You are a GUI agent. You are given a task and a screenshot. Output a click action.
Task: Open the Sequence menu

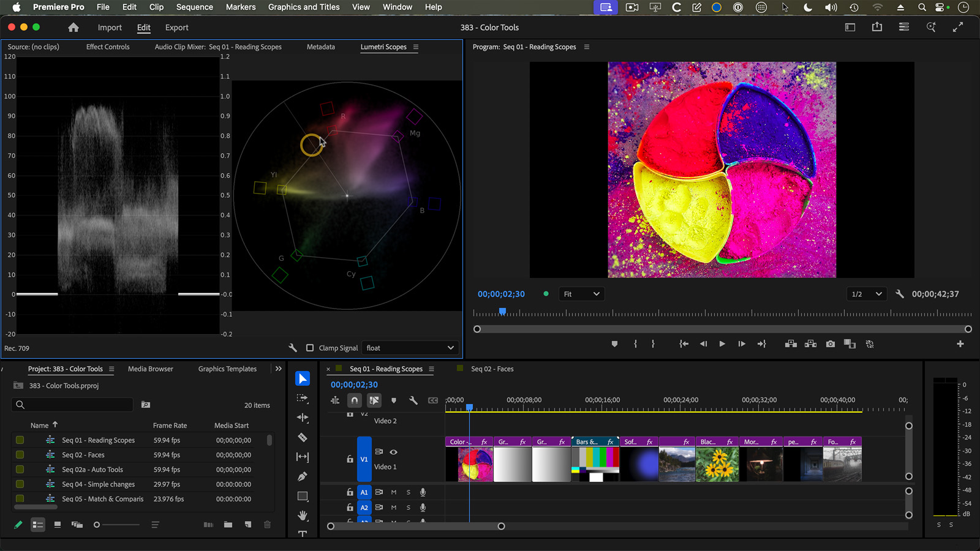pos(195,7)
